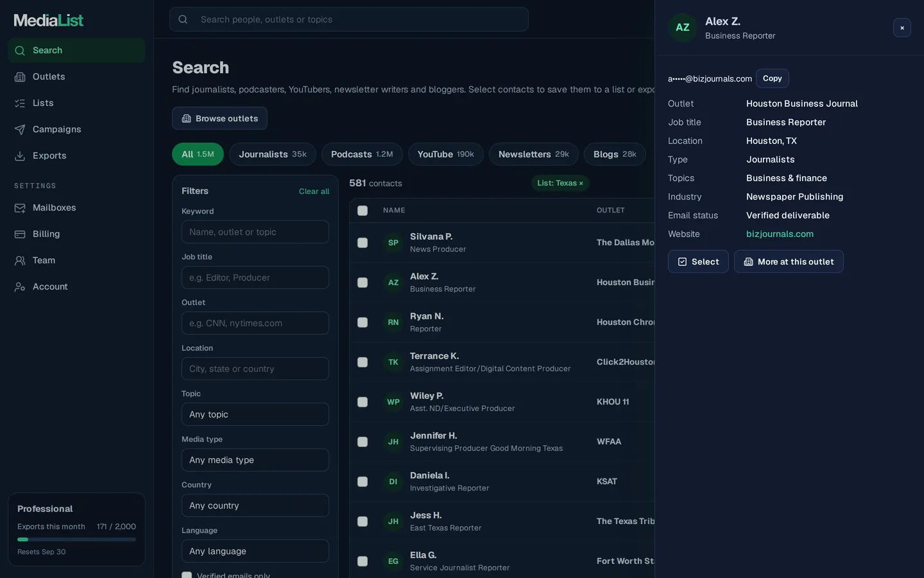The width and height of the screenshot is (924, 578).
Task: Click Wiley P.'s WP avatar
Action: (393, 402)
